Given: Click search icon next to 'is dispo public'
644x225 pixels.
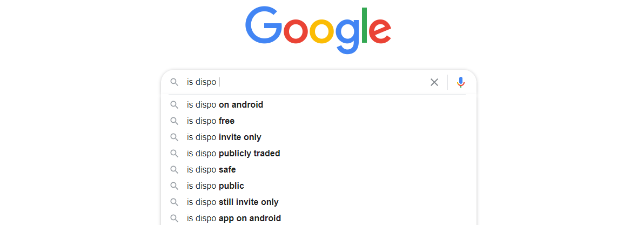Looking at the screenshot, I should pyautogui.click(x=175, y=186).
